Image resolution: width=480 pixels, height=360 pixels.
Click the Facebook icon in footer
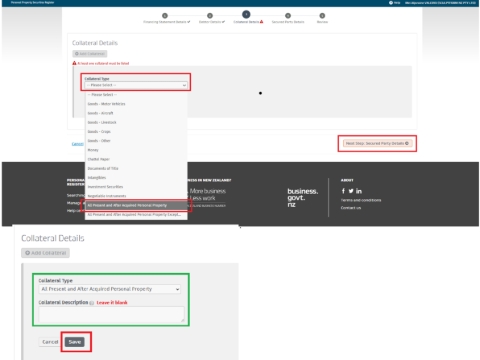click(343, 191)
